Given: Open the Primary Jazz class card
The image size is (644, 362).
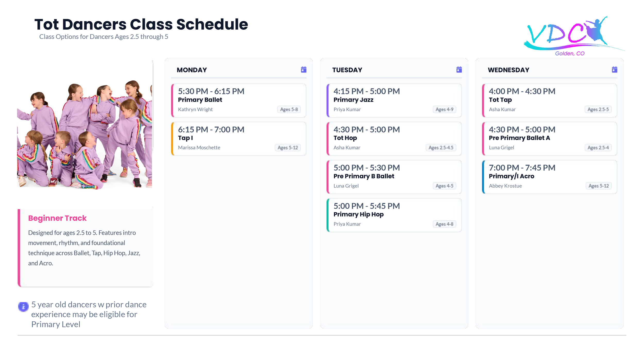Looking at the screenshot, I should point(394,100).
